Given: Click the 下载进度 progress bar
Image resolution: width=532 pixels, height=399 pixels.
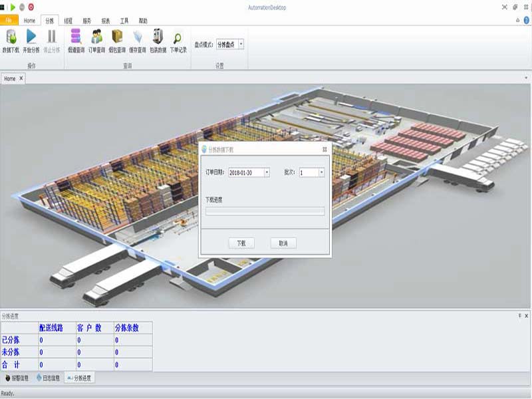Looking at the screenshot, I should [x=265, y=211].
